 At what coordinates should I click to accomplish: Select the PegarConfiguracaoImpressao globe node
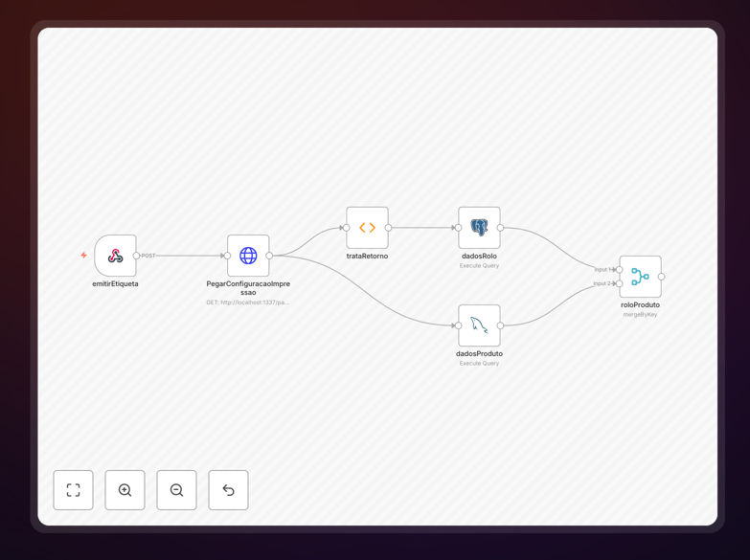(x=248, y=256)
